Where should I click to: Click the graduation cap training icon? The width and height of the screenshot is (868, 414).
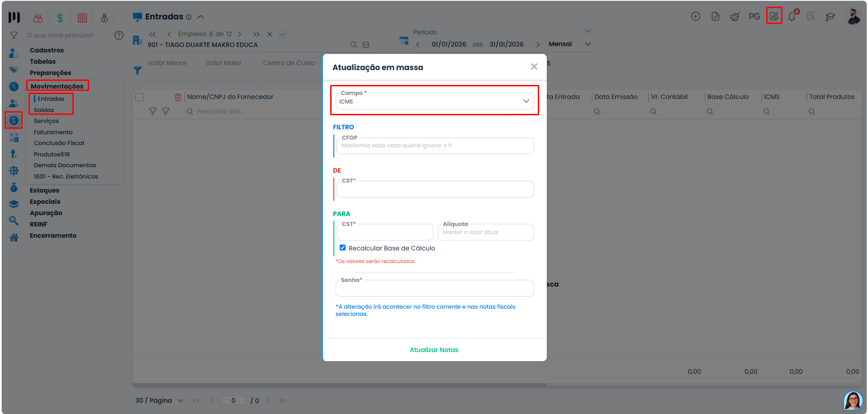(830, 17)
